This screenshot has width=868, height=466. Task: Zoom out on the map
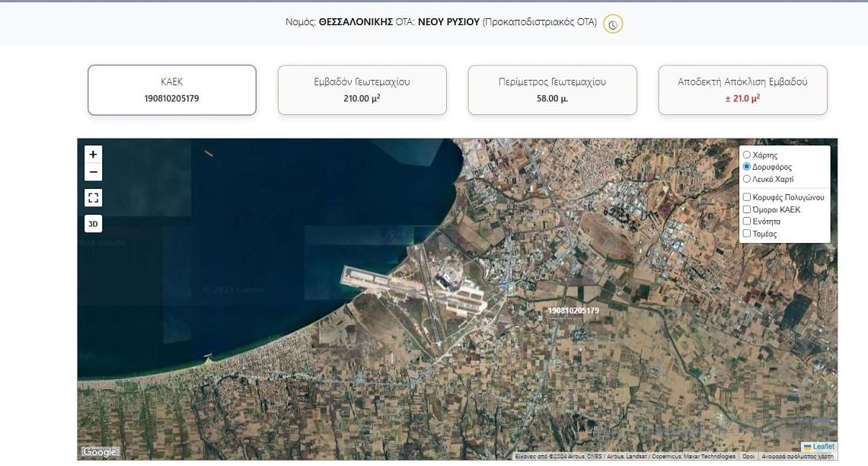coord(93,172)
